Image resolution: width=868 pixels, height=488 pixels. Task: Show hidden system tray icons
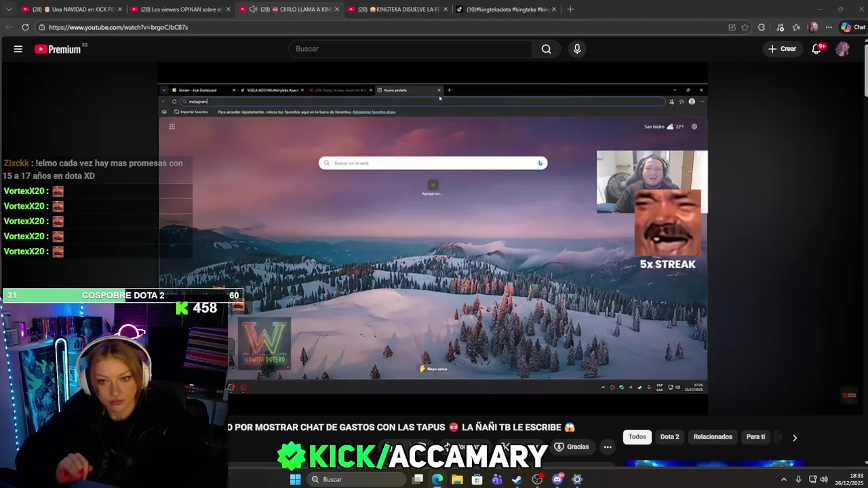click(x=784, y=479)
